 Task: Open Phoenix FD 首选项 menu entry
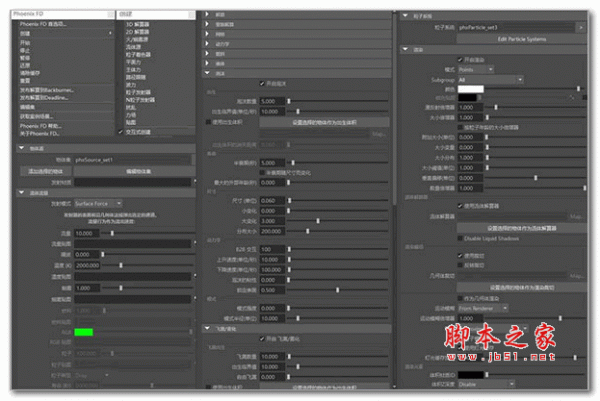pos(43,24)
